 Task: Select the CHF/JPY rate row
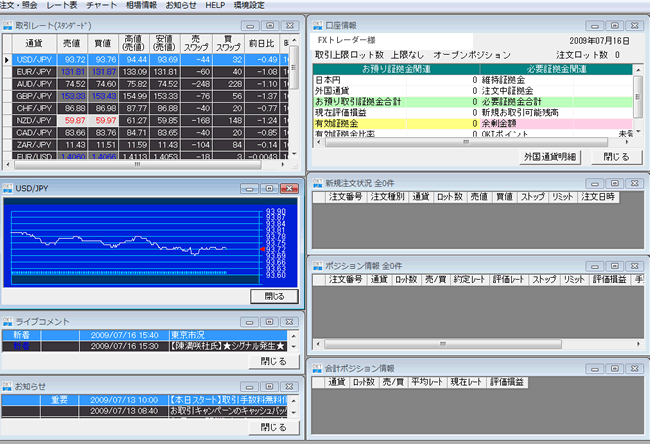[146, 108]
